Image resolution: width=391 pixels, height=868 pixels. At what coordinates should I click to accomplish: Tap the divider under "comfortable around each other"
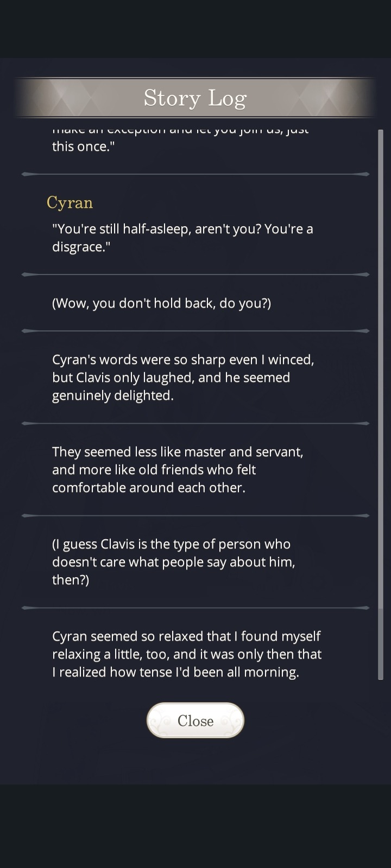point(195,515)
